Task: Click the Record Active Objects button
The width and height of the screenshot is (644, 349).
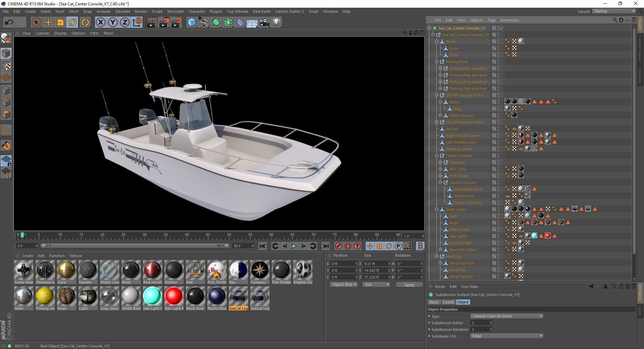Action: [x=338, y=246]
